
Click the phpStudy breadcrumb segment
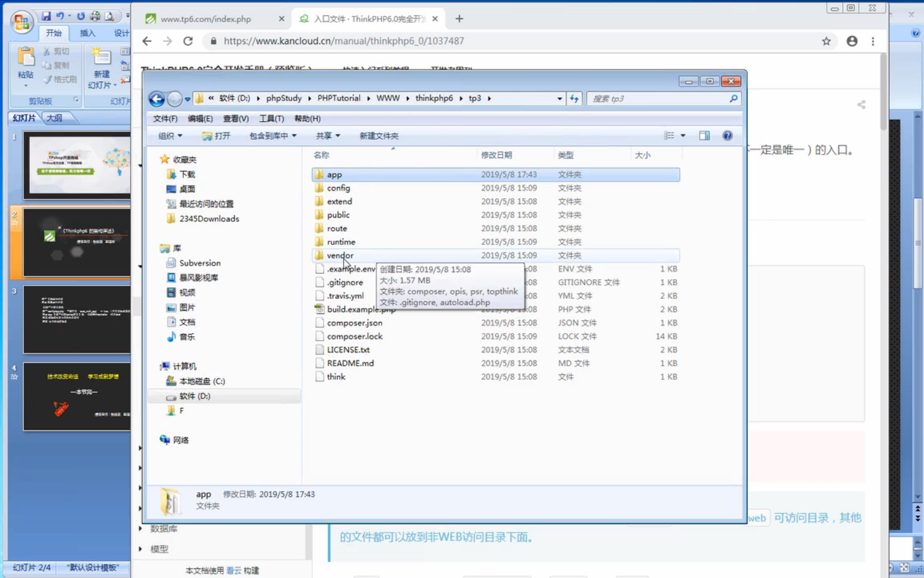(284, 98)
